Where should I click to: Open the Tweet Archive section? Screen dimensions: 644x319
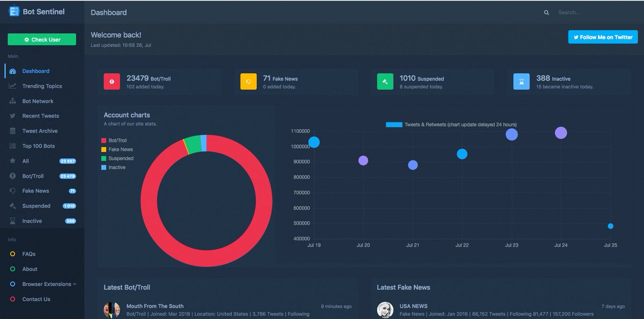[40, 131]
